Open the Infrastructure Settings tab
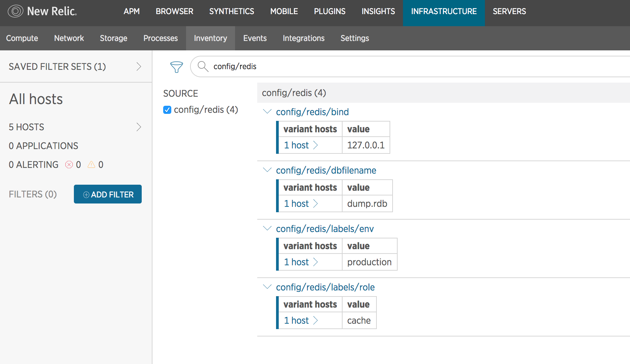The width and height of the screenshot is (630, 364). click(x=355, y=38)
